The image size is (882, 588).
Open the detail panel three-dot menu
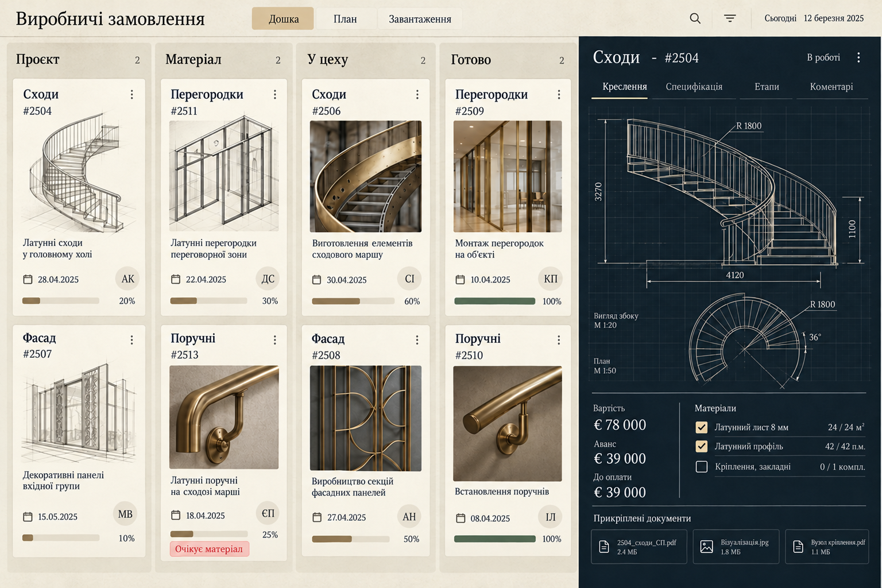[859, 57]
